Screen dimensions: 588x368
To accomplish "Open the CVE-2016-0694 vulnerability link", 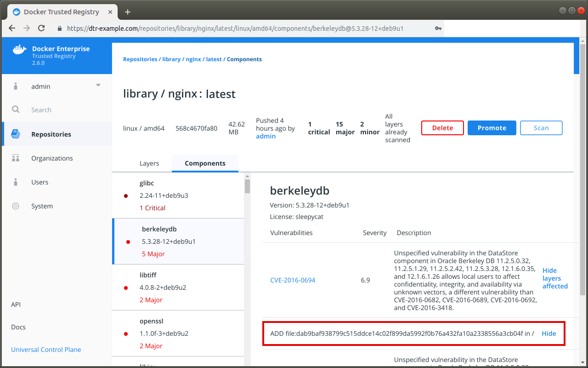I will [293, 280].
